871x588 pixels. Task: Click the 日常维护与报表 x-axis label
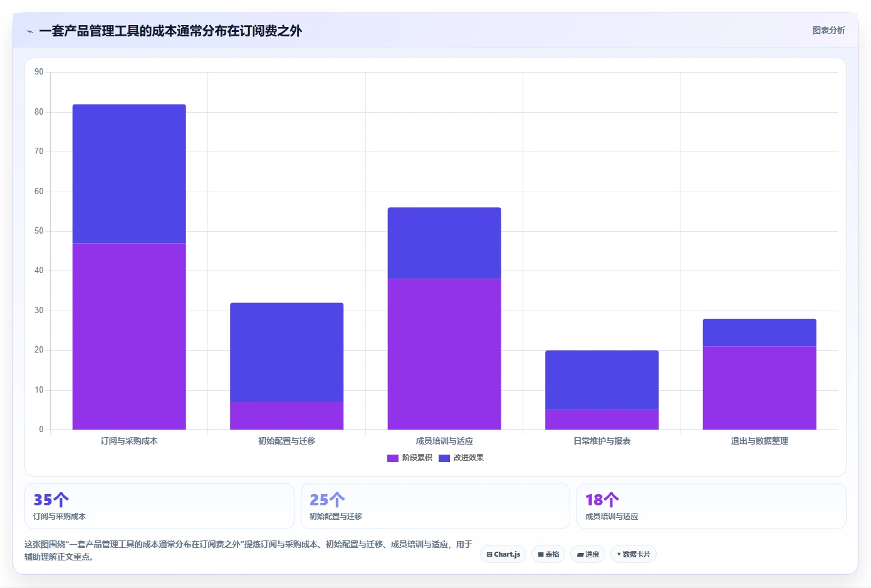pos(602,441)
